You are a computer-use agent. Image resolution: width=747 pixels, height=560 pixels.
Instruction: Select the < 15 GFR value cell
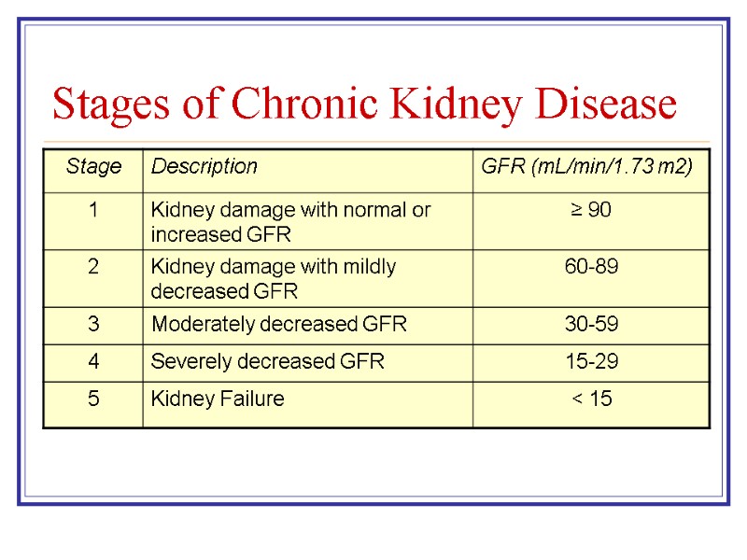pyautogui.click(x=590, y=399)
